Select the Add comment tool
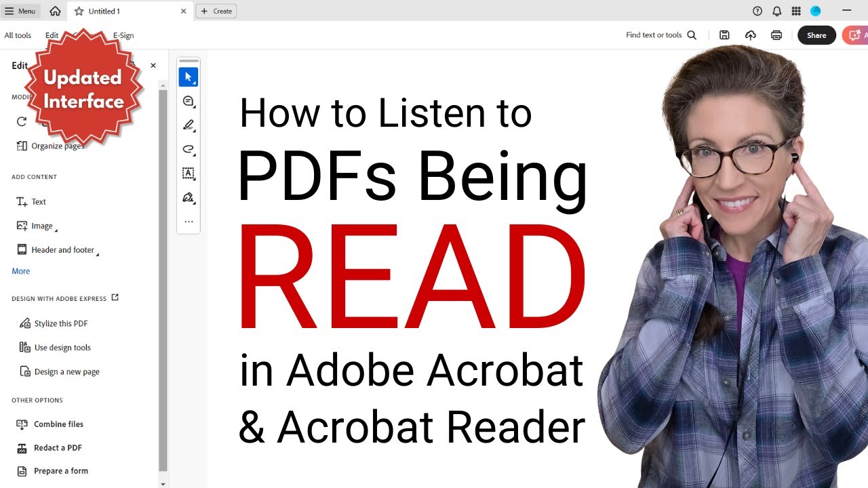The image size is (868, 488). tap(189, 101)
